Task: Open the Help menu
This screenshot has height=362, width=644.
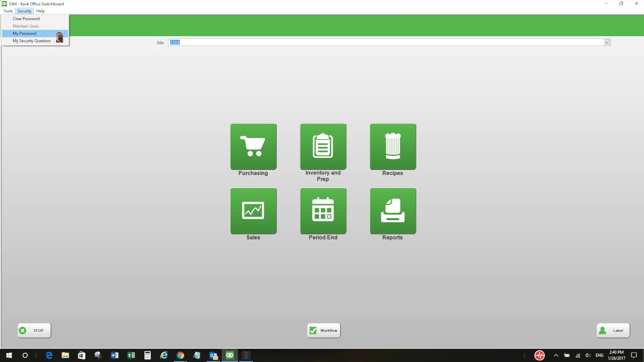Action: coord(40,11)
